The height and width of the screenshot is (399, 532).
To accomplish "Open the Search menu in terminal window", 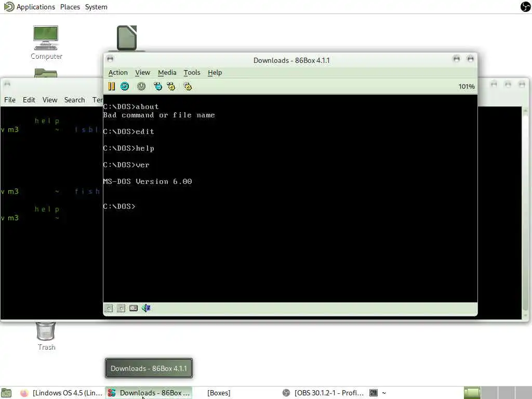I will click(74, 100).
